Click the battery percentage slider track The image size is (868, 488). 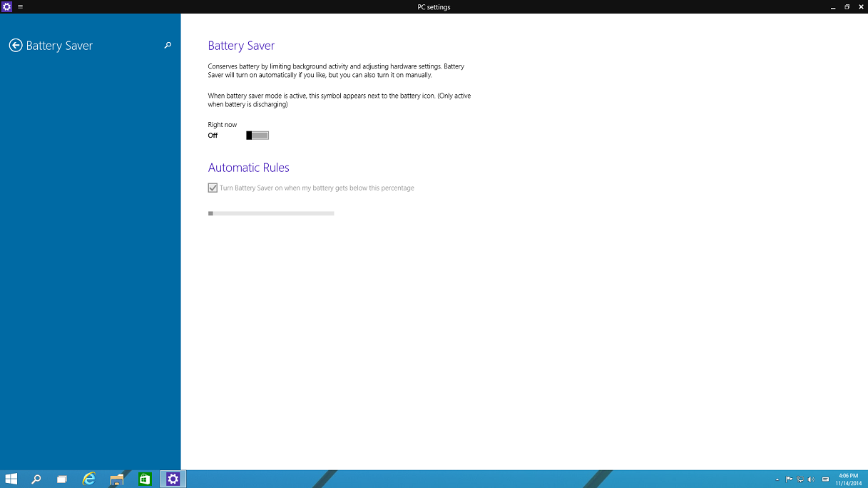pyautogui.click(x=271, y=213)
